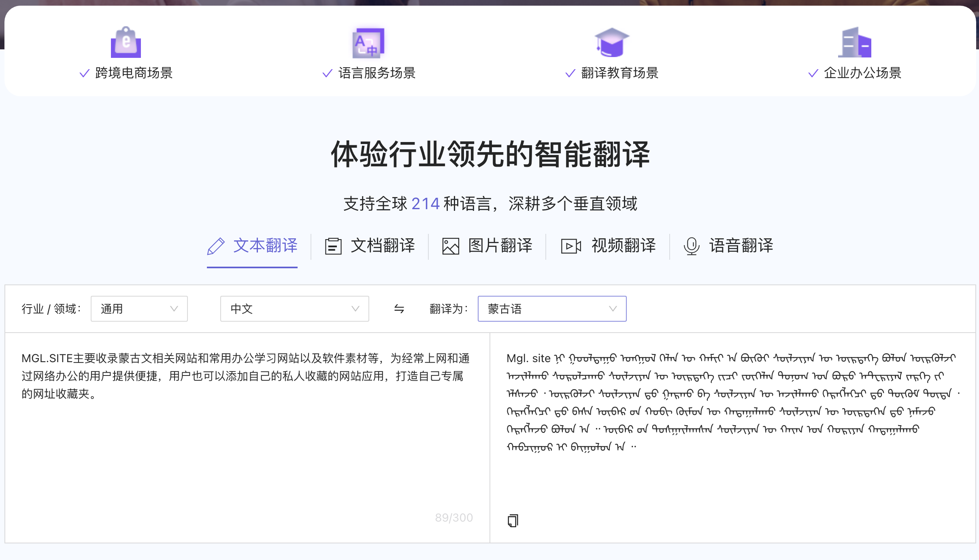Click the swap languages arrows between language selectors
Image resolution: width=979 pixels, height=560 pixels.
[x=398, y=309]
